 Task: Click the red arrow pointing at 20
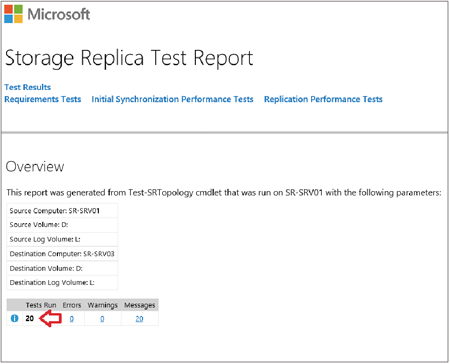(x=50, y=318)
